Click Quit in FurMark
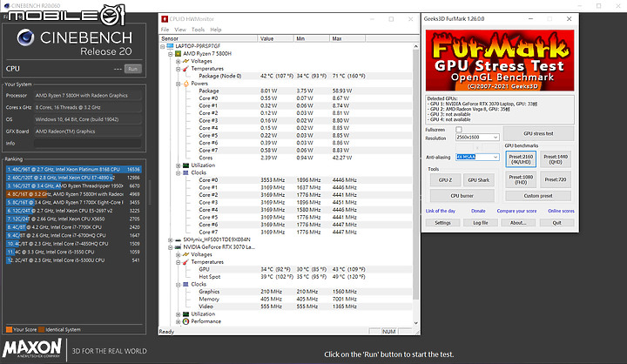Screen dimensions: 627x364 point(556,223)
